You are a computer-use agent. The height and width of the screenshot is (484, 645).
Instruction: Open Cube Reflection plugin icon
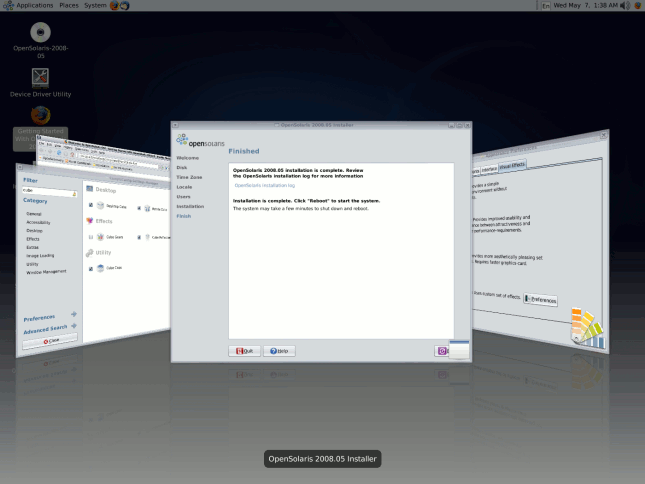tap(147, 237)
